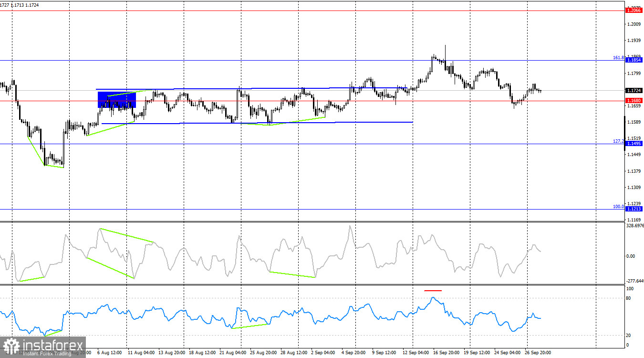This screenshot has width=644, height=358.
Task: Click the 11 Aug 04:00 time label
Action: point(140,353)
